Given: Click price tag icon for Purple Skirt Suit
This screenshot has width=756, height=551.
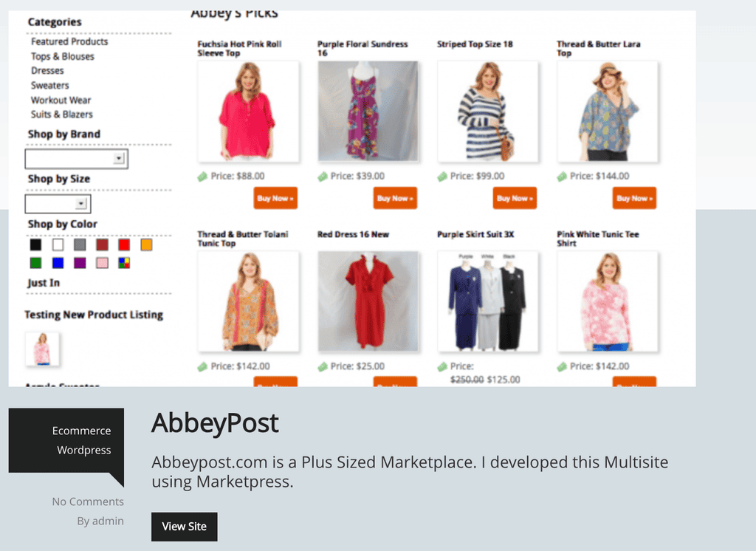Looking at the screenshot, I should [442, 366].
